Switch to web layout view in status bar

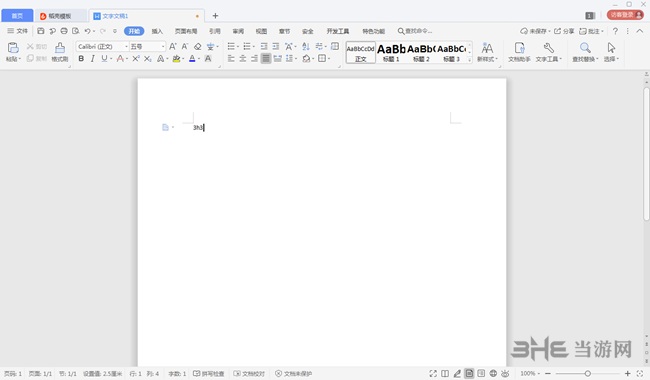pyautogui.click(x=493, y=373)
